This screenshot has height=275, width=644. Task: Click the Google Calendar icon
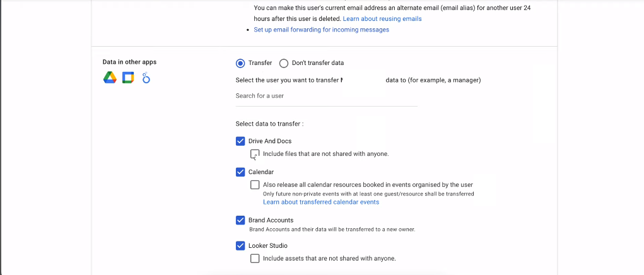tap(128, 77)
